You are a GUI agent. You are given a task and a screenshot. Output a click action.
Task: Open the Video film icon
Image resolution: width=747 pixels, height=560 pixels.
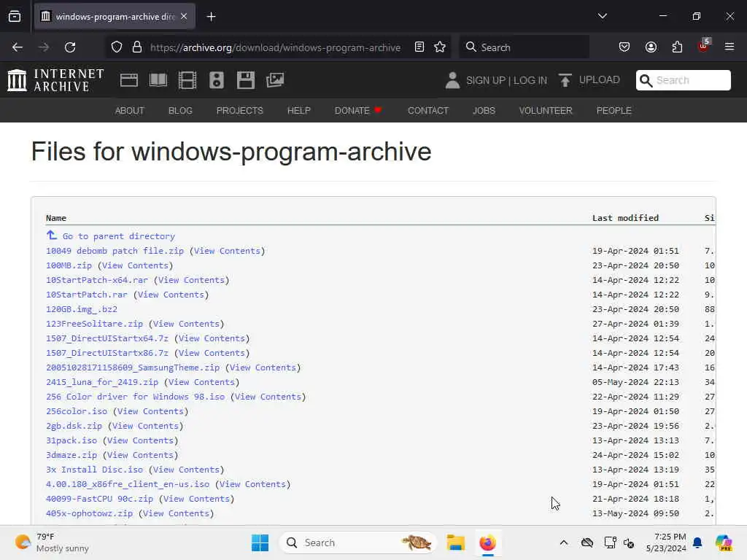click(x=187, y=80)
